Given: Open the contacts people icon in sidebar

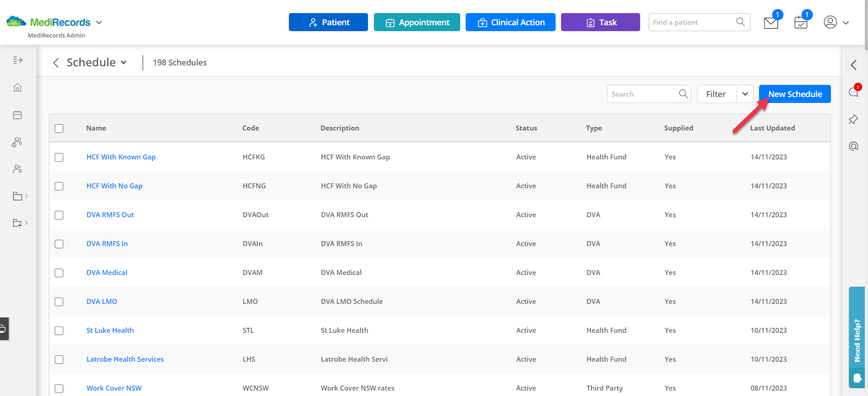Looking at the screenshot, I should 18,169.
